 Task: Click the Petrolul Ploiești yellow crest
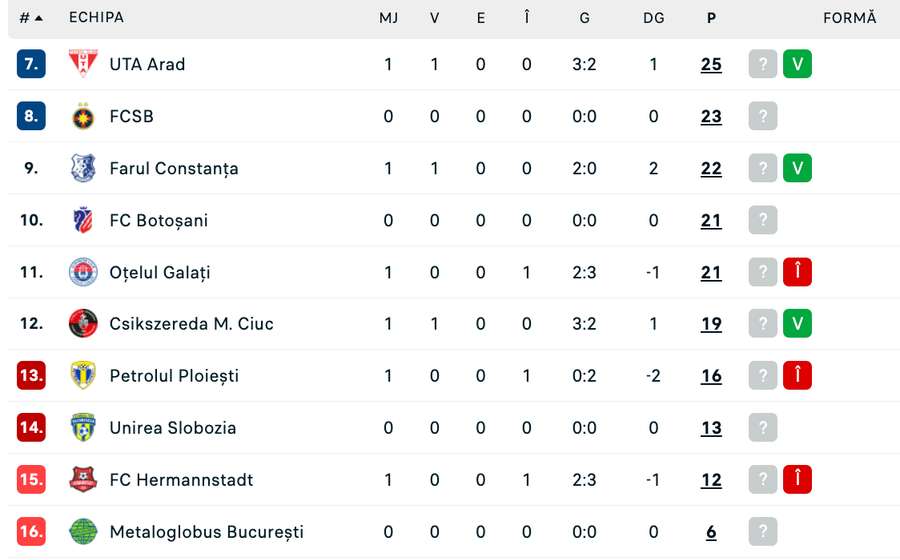tap(83, 376)
